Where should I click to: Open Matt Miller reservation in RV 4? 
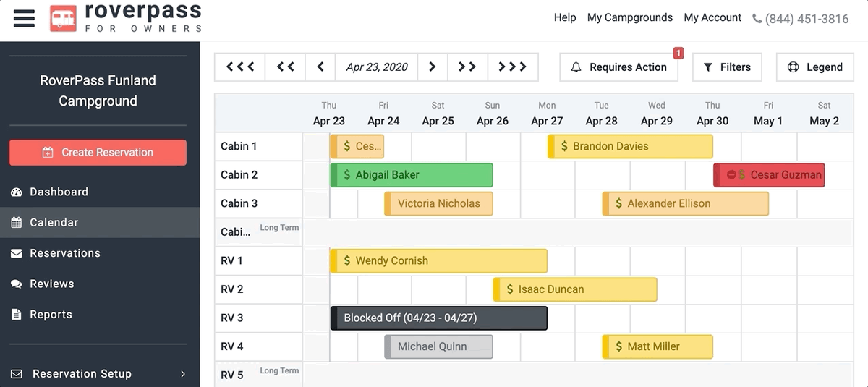point(658,346)
